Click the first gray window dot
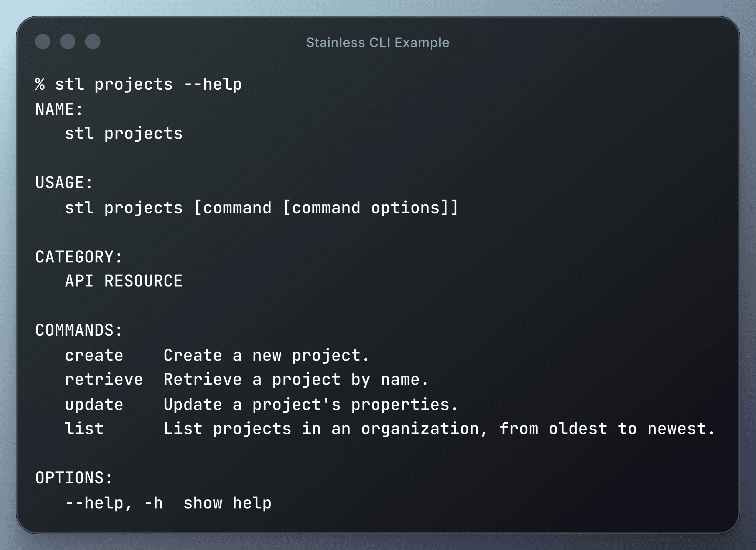 pyautogui.click(x=43, y=42)
